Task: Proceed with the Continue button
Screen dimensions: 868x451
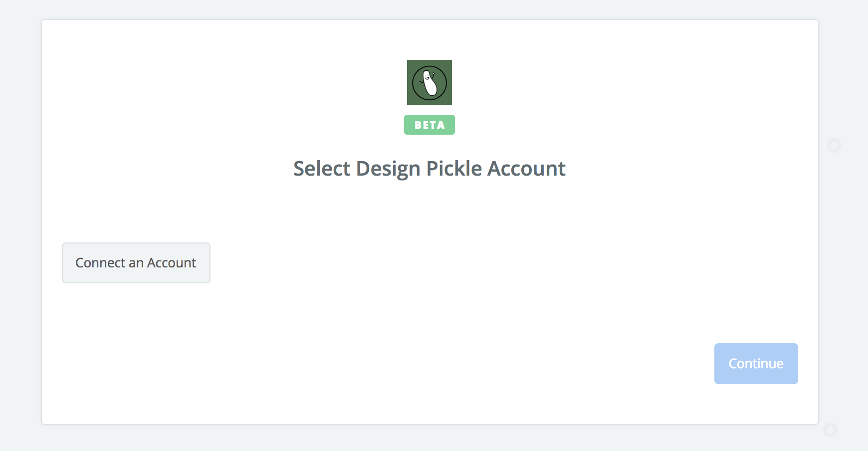Action: coord(756,364)
